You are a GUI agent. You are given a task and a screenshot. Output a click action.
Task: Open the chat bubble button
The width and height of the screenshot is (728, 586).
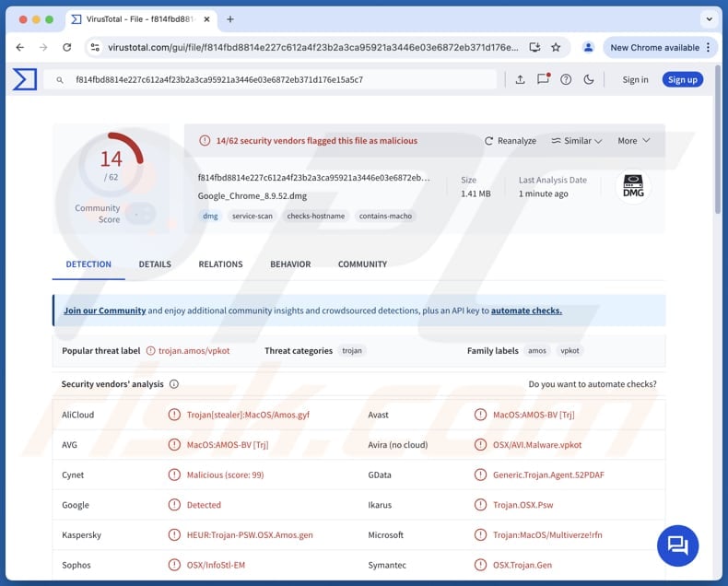pos(677,545)
